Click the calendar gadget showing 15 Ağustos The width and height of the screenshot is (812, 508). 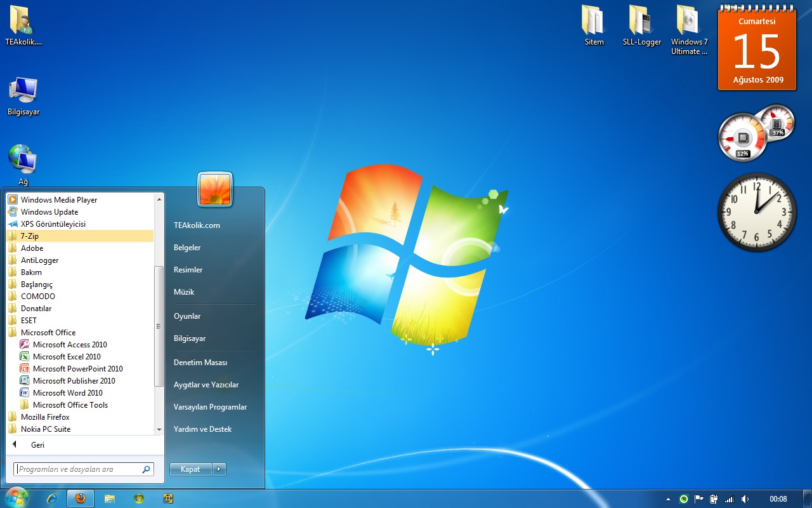(758, 49)
